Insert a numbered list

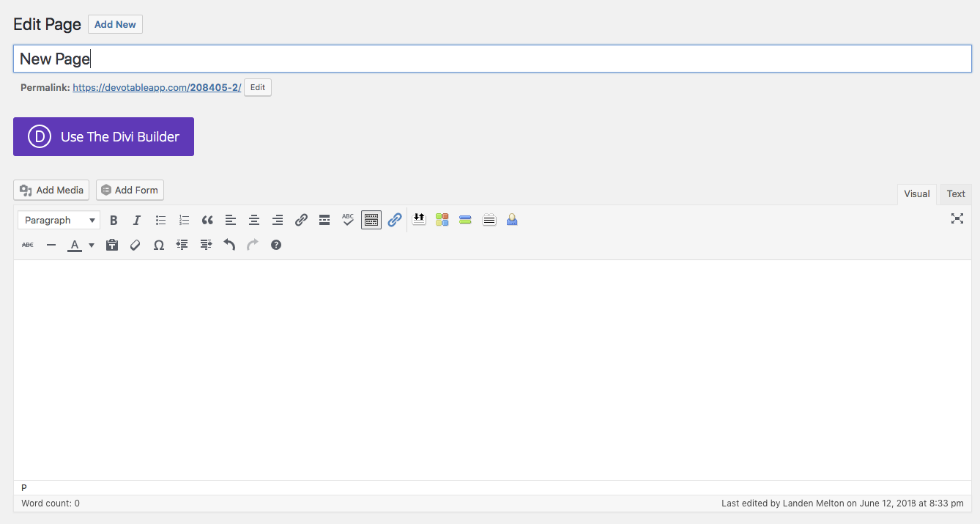184,220
